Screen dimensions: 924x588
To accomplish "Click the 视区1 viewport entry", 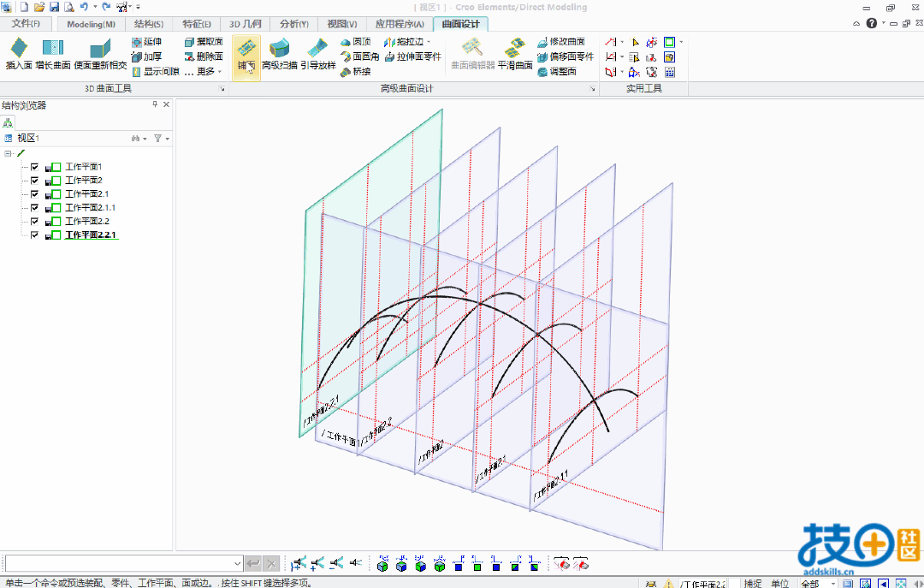I will point(27,139).
